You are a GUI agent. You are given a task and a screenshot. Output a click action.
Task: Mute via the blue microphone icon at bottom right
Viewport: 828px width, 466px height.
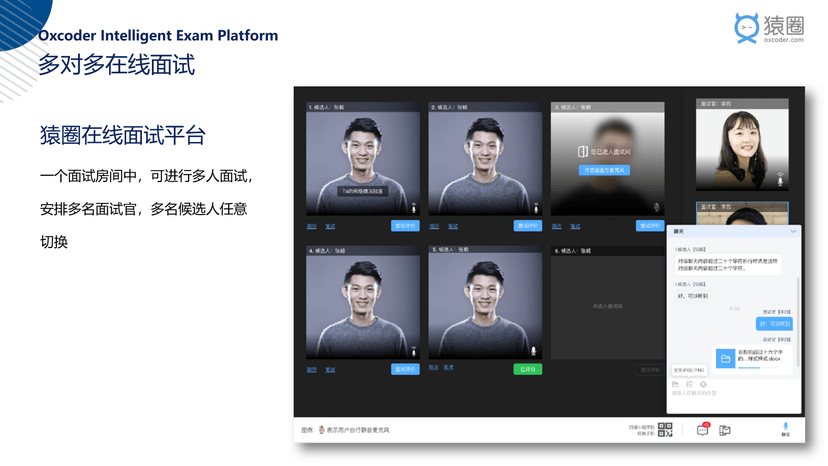point(785,428)
